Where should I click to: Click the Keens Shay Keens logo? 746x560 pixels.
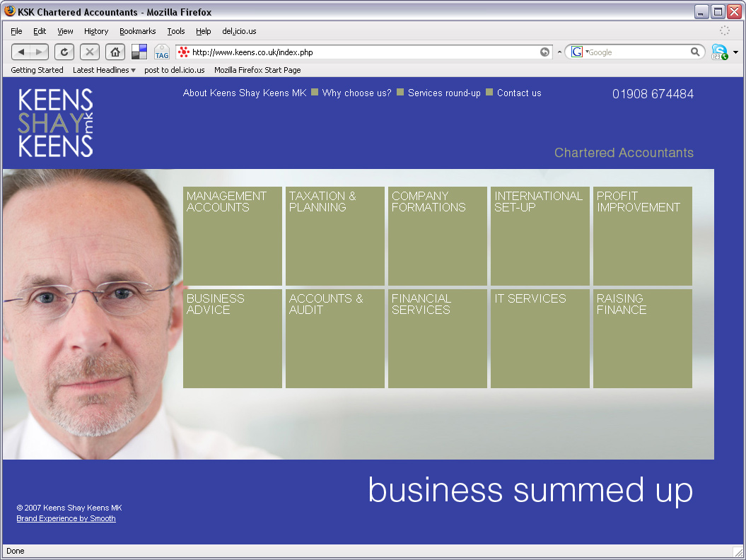tap(56, 122)
